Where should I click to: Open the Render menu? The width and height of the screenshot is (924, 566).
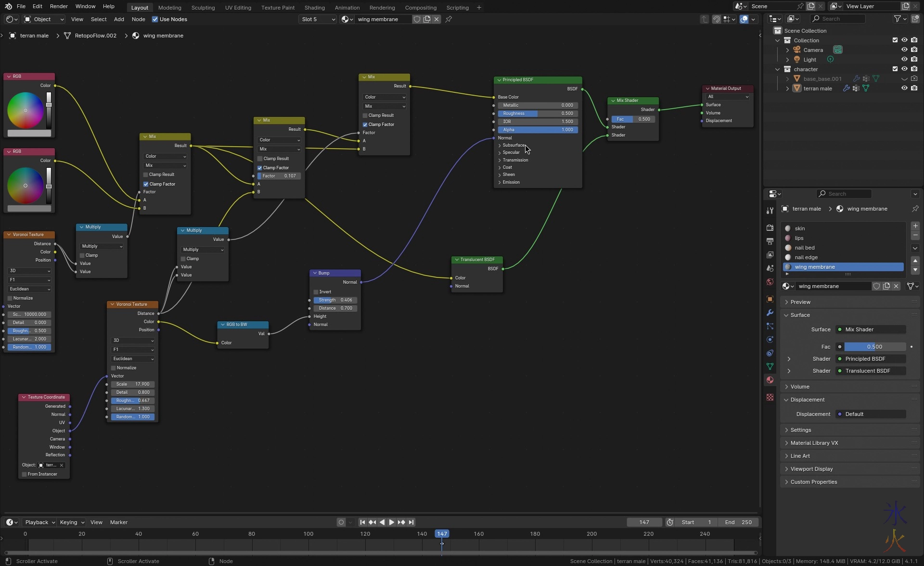point(59,6)
